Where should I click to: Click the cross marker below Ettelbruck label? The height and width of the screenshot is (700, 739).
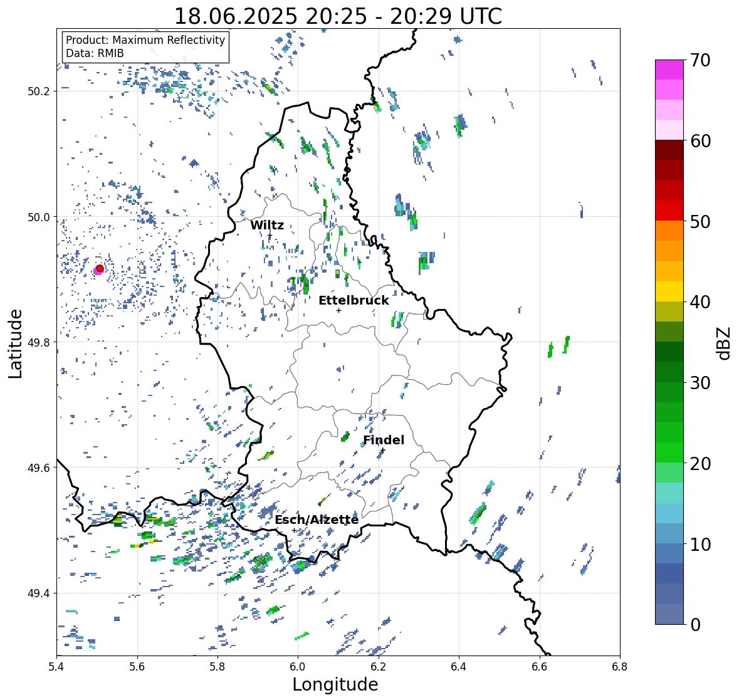click(339, 310)
